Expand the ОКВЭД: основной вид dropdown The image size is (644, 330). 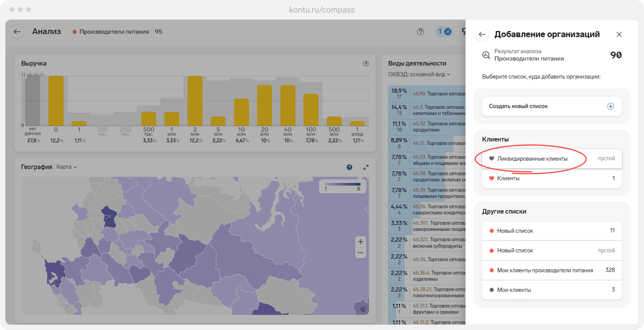419,74
